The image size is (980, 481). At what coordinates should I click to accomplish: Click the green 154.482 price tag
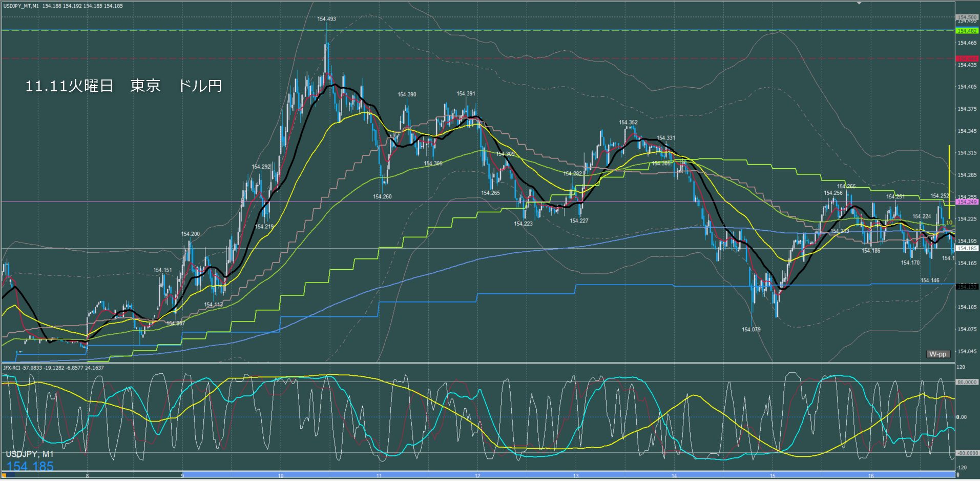[967, 31]
